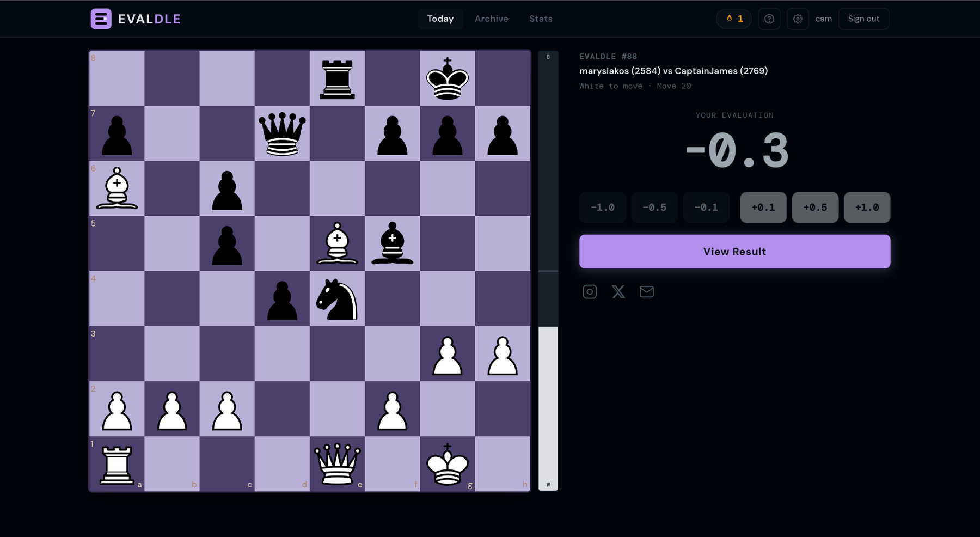Increase evaluation by 0.5
The image size is (980, 537).
[815, 208]
